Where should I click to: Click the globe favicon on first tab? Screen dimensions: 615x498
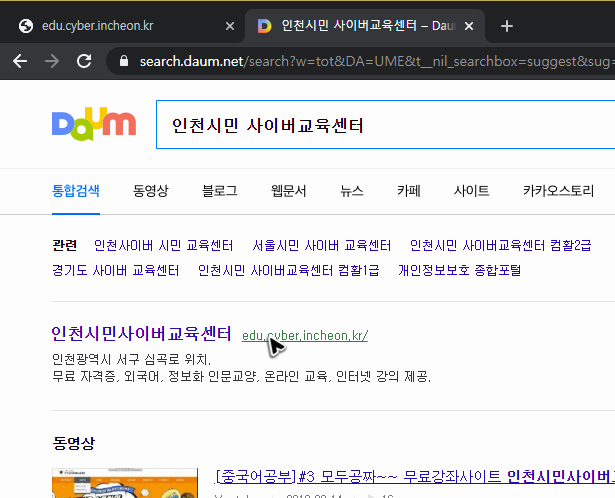click(x=26, y=26)
